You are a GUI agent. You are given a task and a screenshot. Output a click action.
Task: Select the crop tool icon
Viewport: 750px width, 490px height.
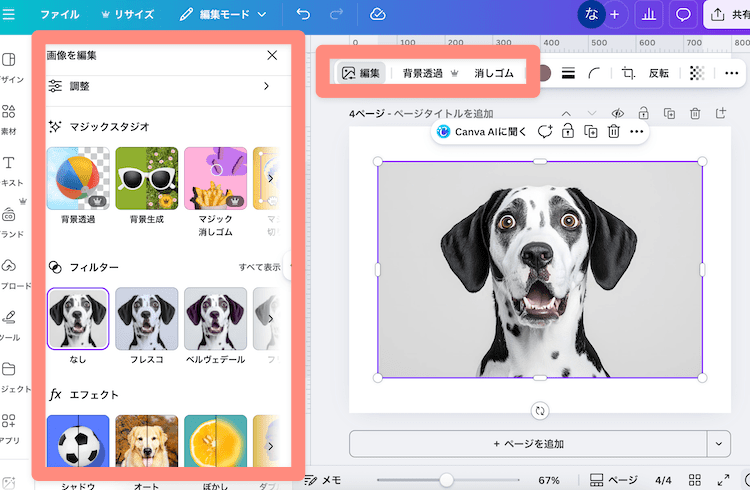[628, 73]
